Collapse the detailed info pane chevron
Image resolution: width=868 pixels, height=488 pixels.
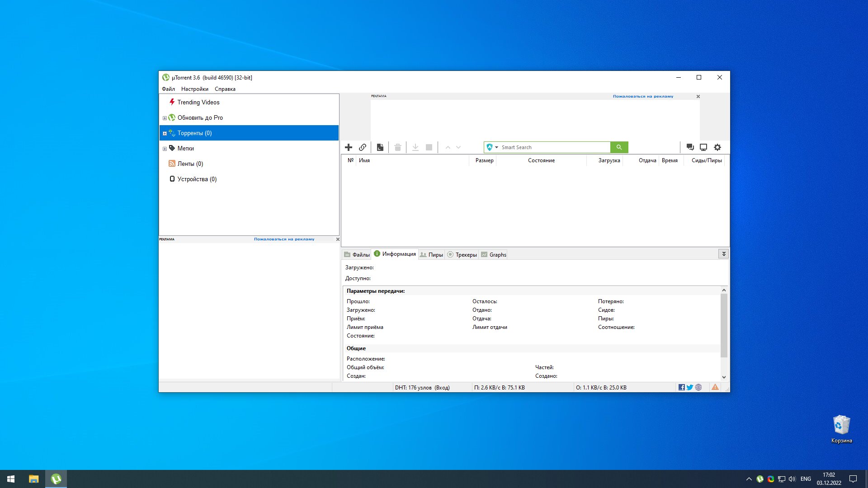[x=724, y=254]
